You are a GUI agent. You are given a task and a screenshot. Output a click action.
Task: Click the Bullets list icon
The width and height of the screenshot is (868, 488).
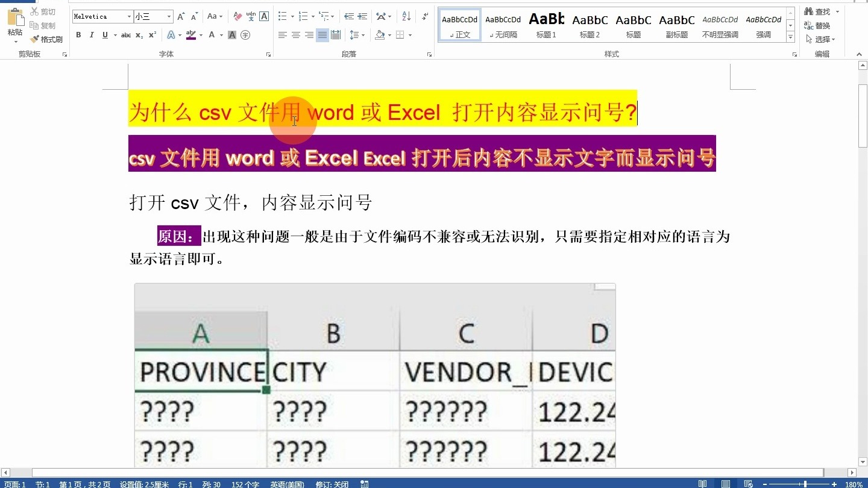(x=282, y=17)
